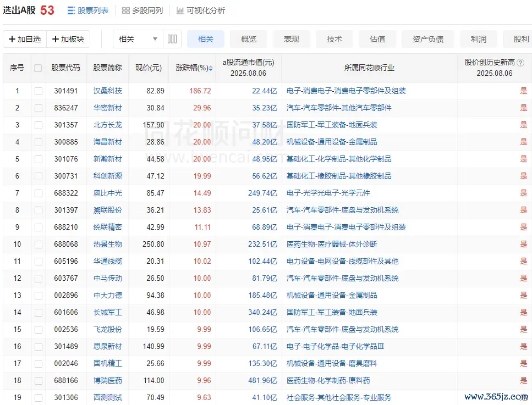Check the box for 科创新源 row

point(39,176)
